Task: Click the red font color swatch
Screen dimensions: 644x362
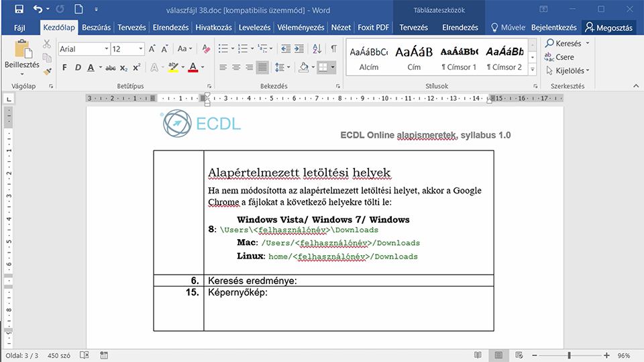Action: (x=193, y=67)
